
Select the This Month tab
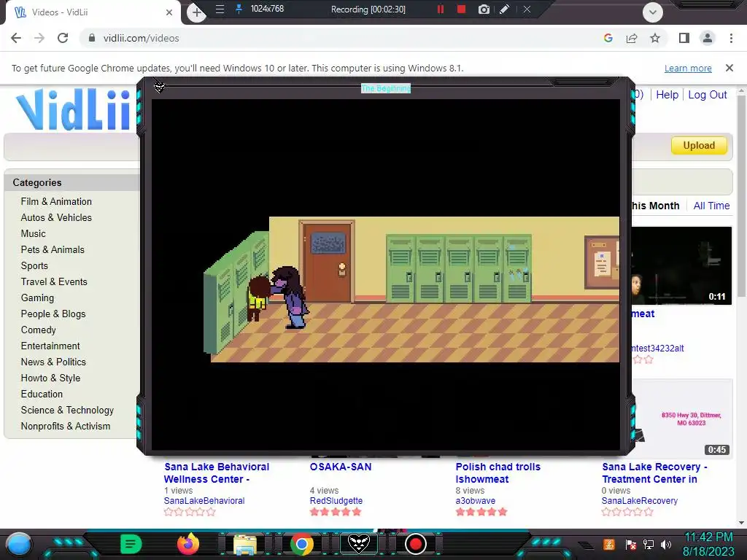[x=656, y=206]
